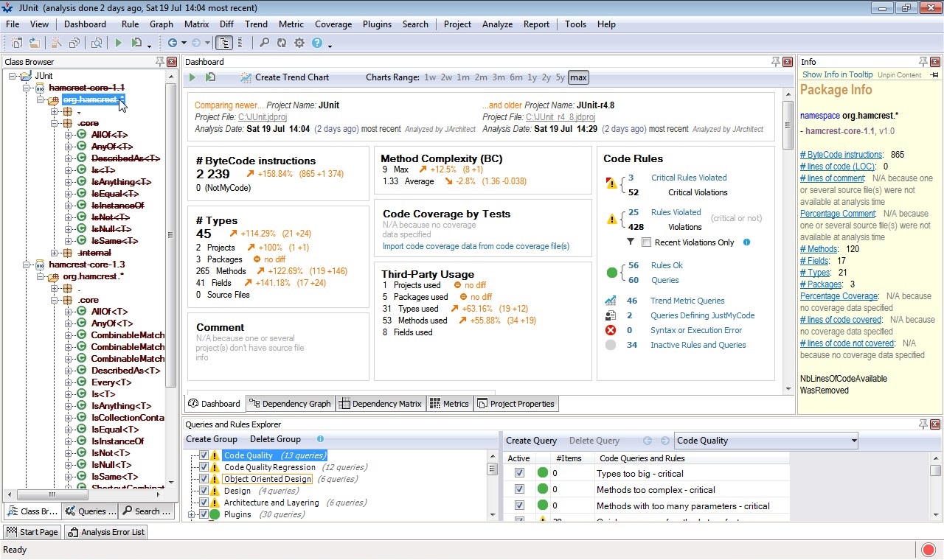Pin the Dashboard panel
The width and height of the screenshot is (944, 560).
[776, 62]
